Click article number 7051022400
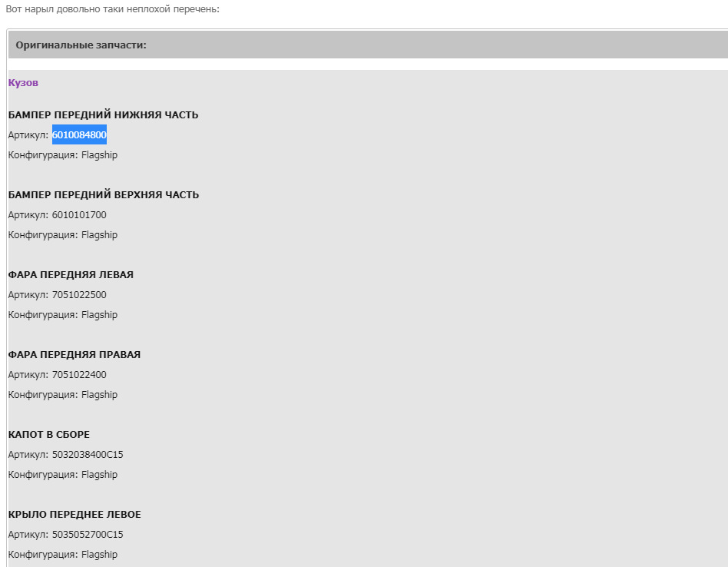This screenshot has width=728, height=567. (x=79, y=374)
